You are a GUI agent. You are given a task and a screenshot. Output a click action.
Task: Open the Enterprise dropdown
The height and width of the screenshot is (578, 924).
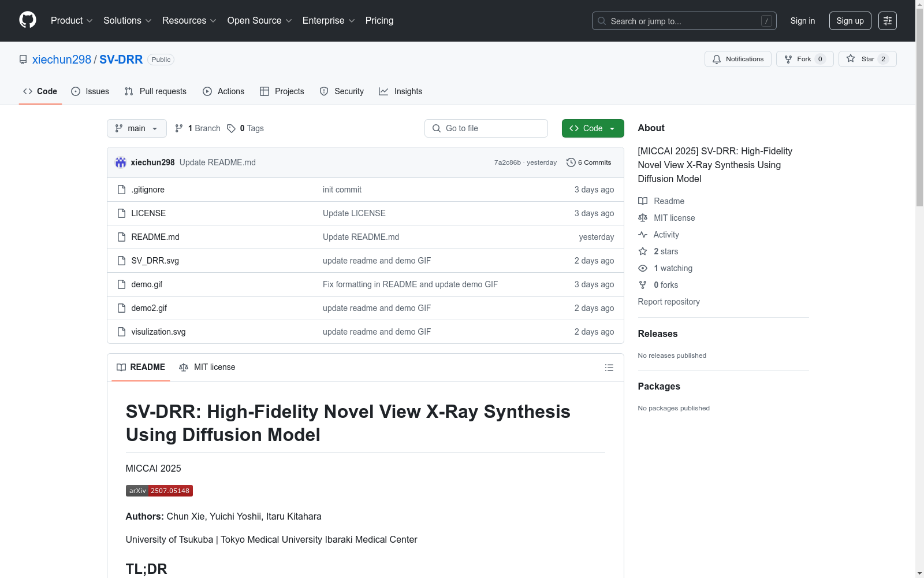point(329,21)
